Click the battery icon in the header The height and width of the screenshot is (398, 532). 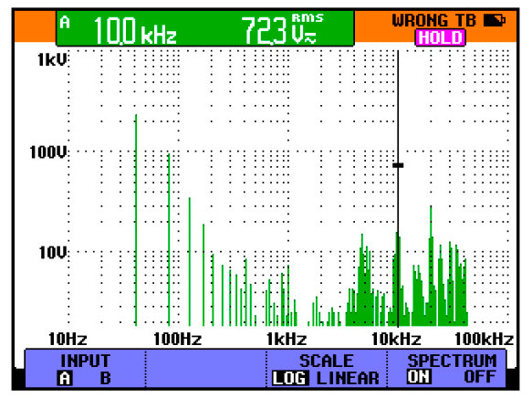tap(495, 20)
